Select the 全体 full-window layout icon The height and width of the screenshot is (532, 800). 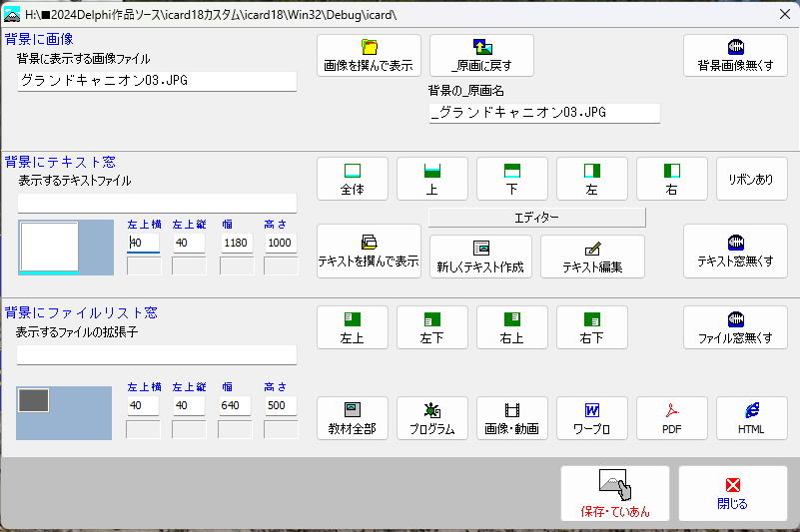[352, 179]
